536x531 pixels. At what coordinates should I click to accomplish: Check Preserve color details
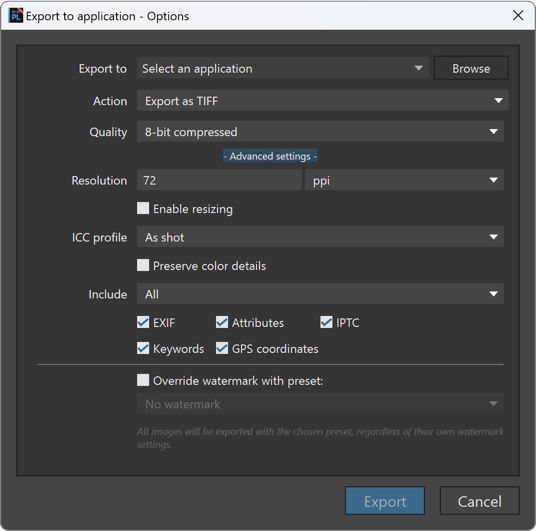coord(143,265)
